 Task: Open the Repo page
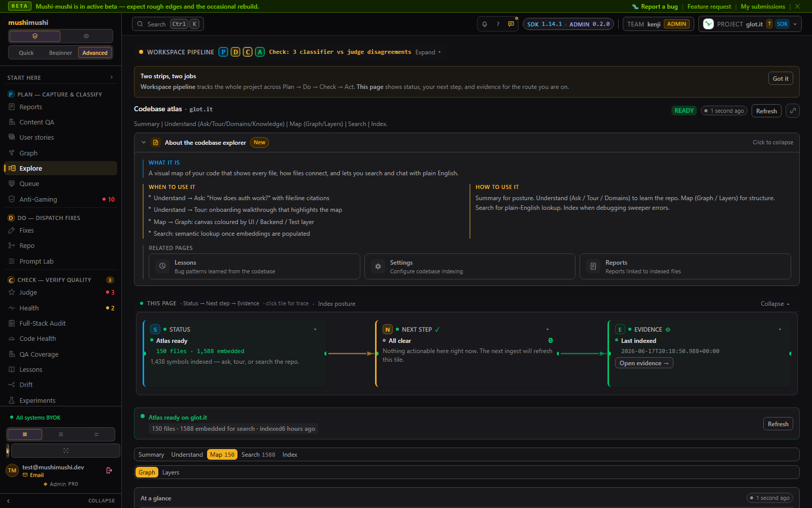(60, 246)
